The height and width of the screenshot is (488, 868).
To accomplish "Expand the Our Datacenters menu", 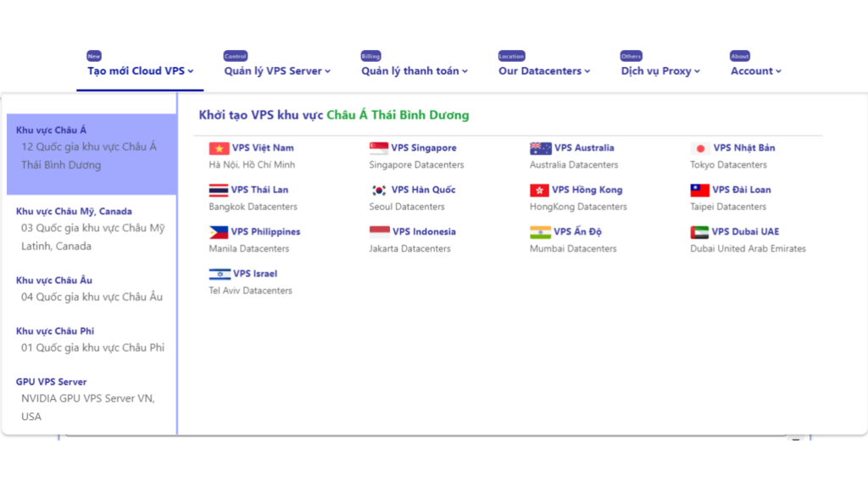I will pos(544,71).
